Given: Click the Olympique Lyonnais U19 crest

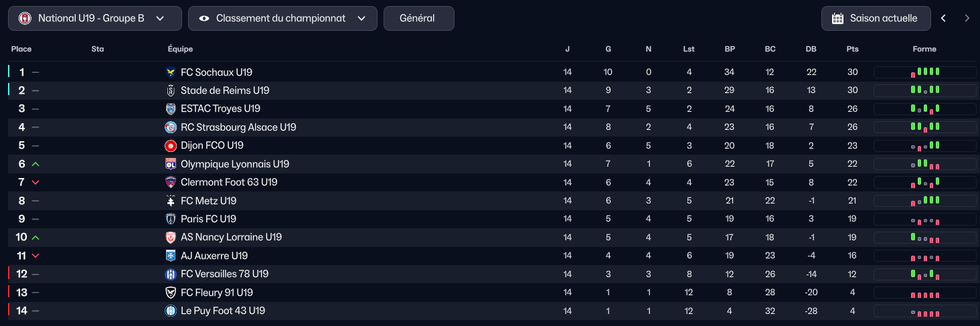Looking at the screenshot, I should [170, 164].
